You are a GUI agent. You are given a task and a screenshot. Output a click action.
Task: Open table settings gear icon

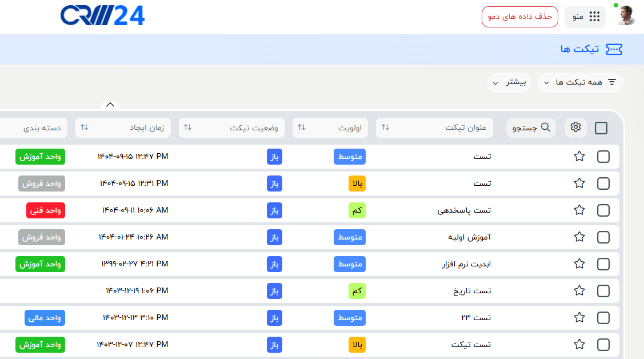[575, 127]
